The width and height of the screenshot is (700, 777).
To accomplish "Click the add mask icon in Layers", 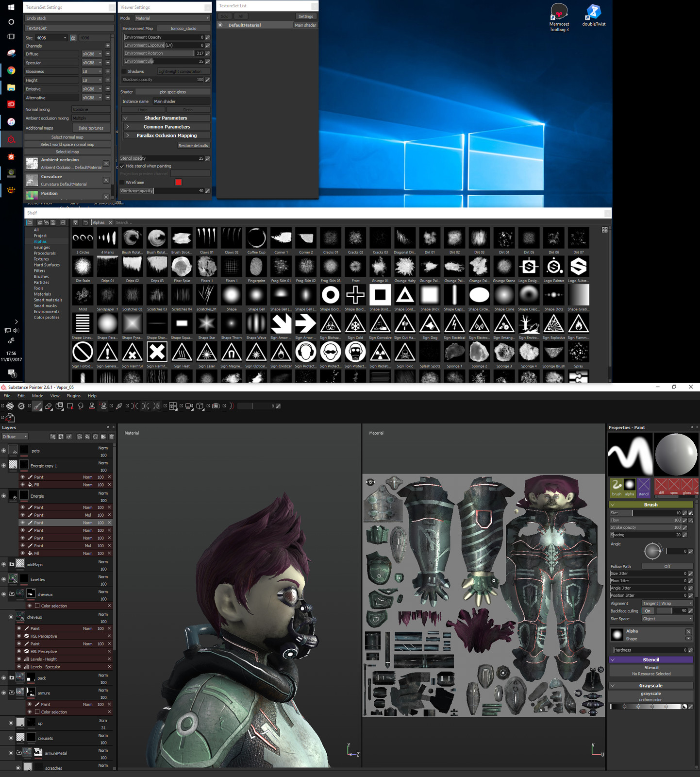I will click(x=61, y=437).
